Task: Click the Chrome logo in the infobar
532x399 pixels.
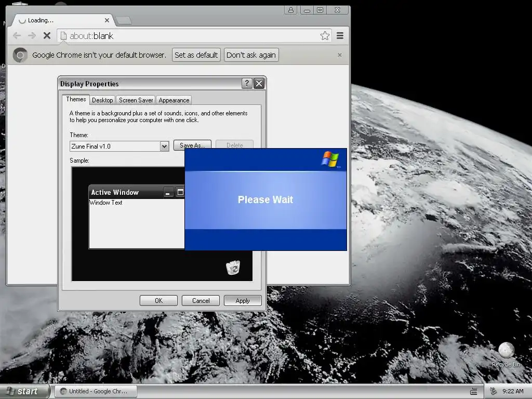Action: 20,55
